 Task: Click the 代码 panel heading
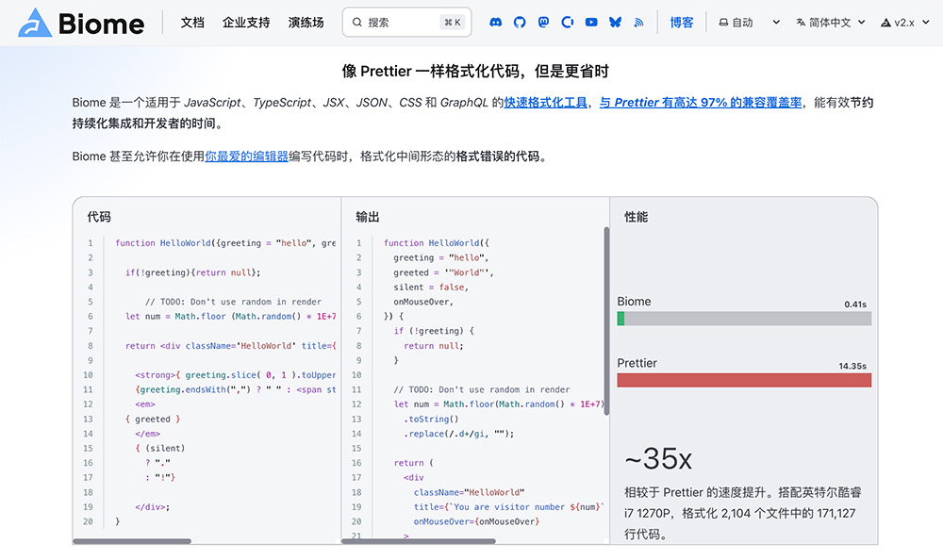pyautogui.click(x=99, y=217)
